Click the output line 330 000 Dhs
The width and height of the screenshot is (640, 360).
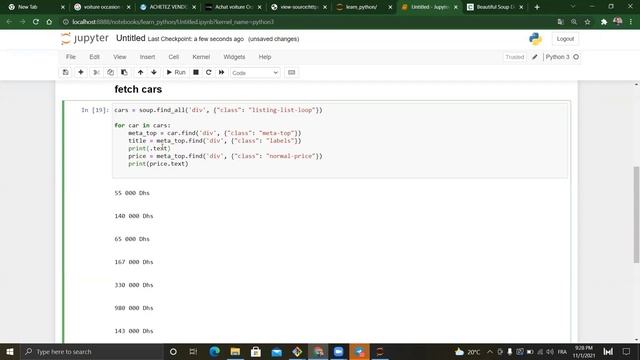tap(134, 285)
